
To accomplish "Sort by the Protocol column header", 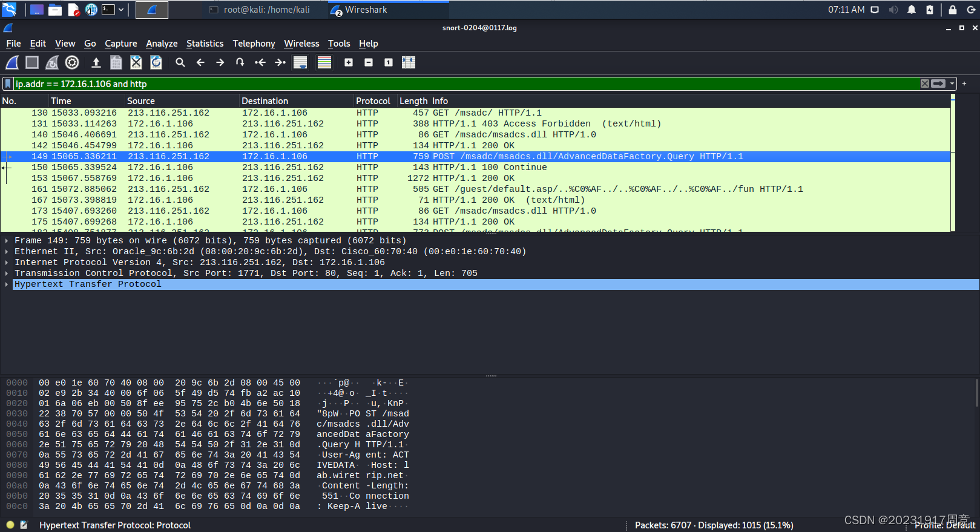I will pyautogui.click(x=375, y=100).
